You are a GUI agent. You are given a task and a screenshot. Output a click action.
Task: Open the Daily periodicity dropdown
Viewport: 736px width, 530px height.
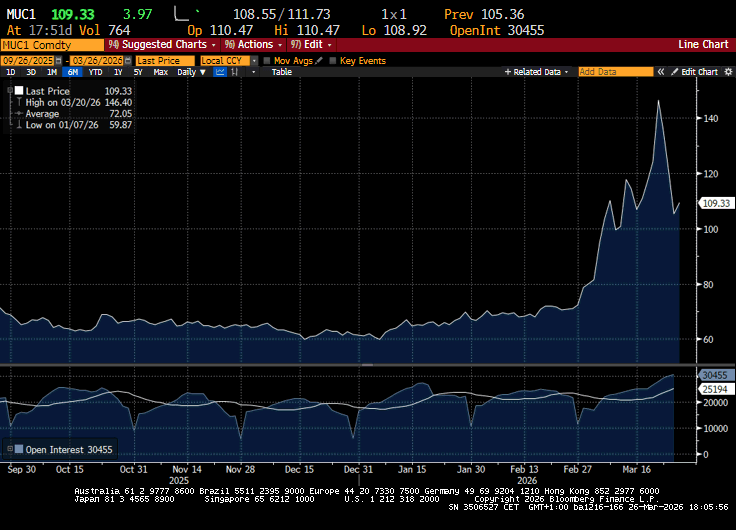point(184,72)
